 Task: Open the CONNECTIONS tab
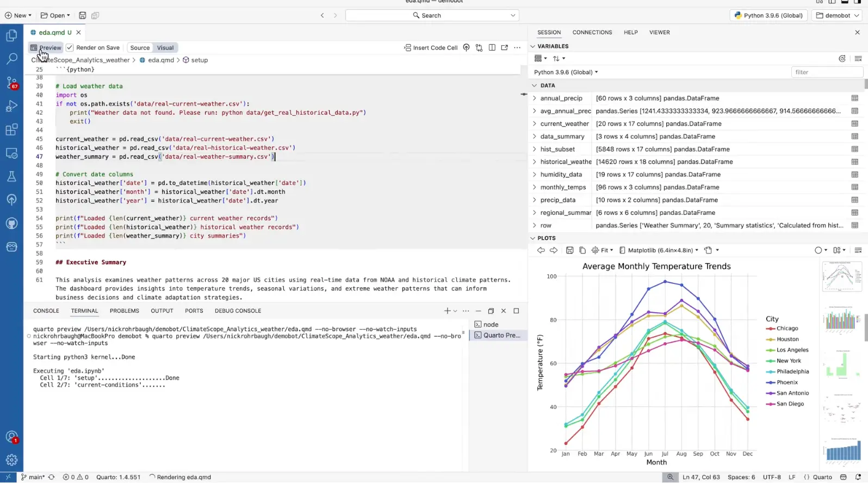[x=592, y=33]
